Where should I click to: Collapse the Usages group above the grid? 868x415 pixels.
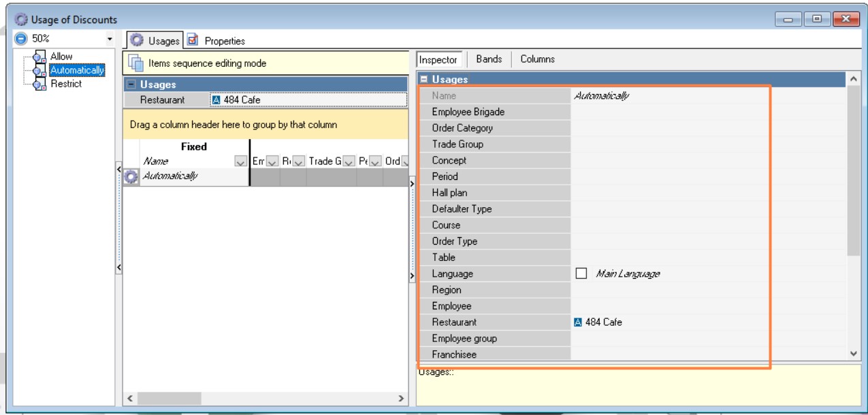coord(131,85)
